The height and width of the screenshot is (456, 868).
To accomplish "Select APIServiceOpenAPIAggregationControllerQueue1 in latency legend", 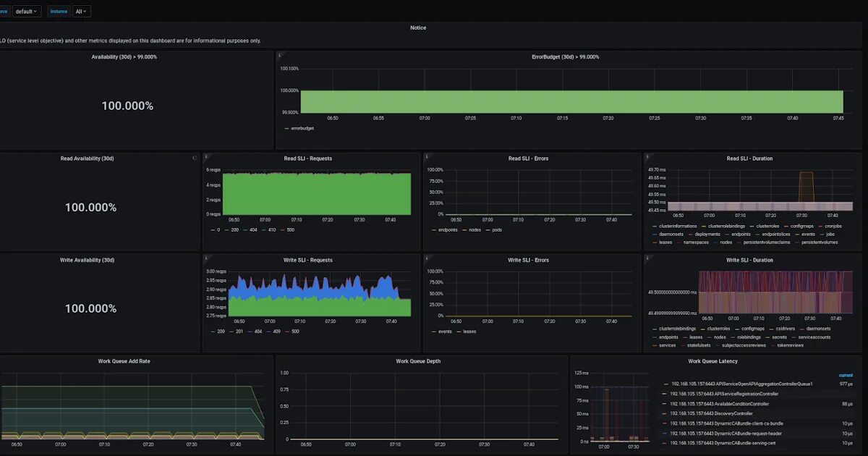I will tap(741, 384).
